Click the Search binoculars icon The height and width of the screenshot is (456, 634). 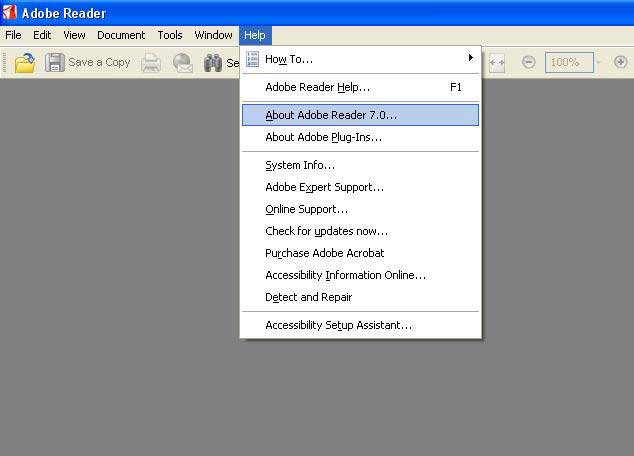point(213,63)
